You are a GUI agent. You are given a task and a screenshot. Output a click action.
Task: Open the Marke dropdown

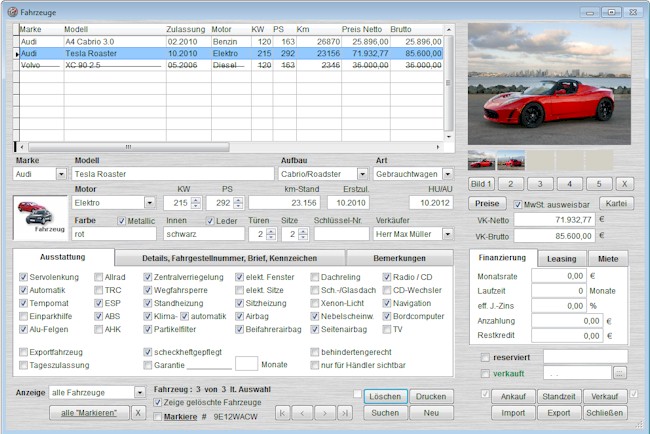[x=62, y=173]
